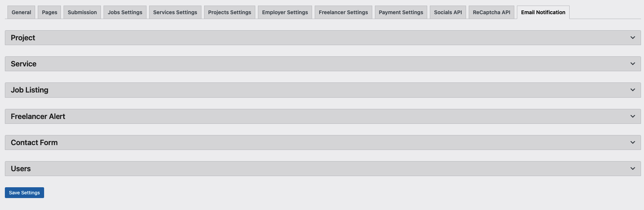Select the Email Notification tab

(x=543, y=12)
